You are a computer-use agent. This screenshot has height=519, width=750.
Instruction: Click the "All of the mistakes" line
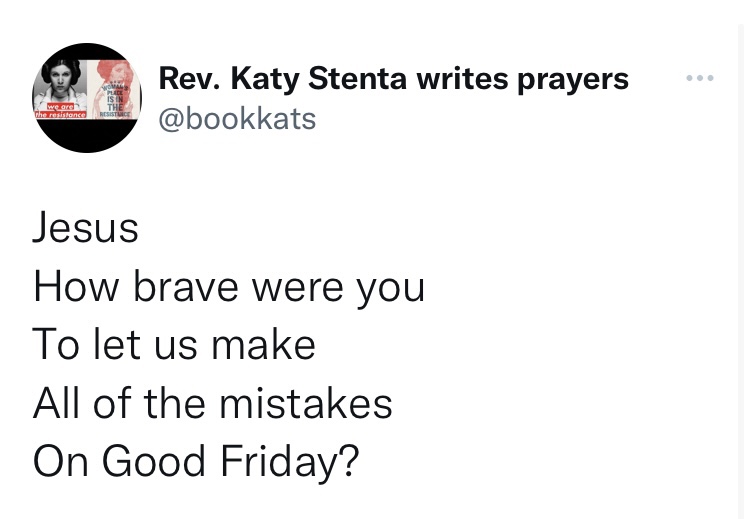pyautogui.click(x=212, y=403)
